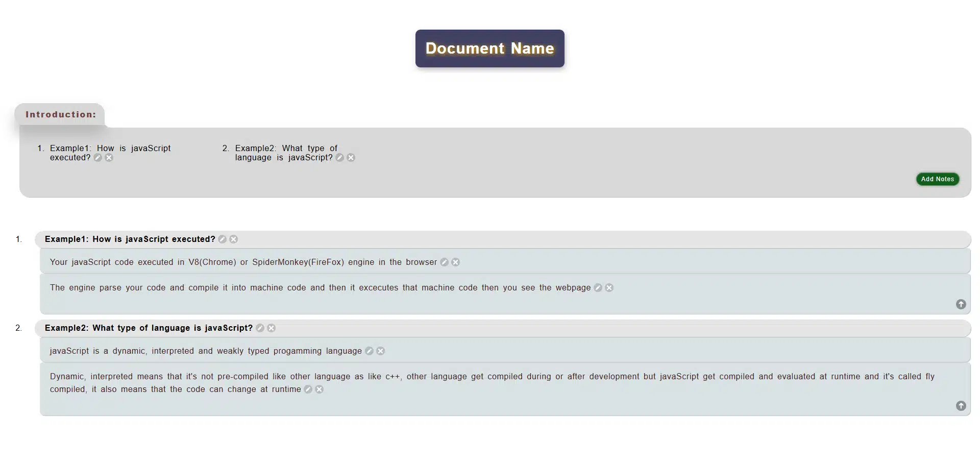Click the 'Add Notes' button

(937, 179)
